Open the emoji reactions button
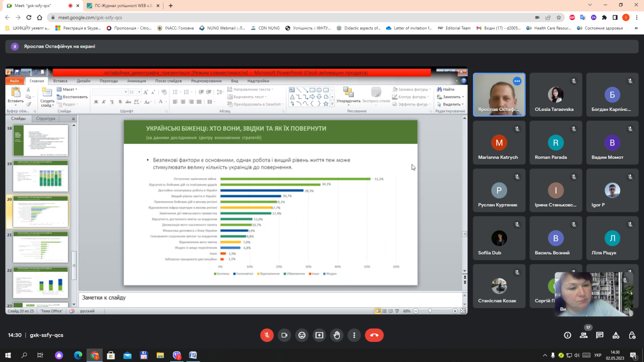The width and height of the screenshot is (644, 362). tap(302, 335)
